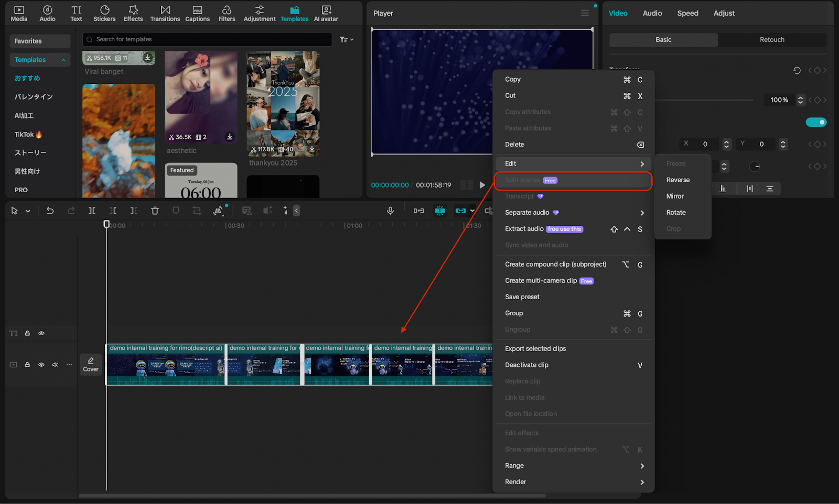Choose Export selected clips option
This screenshot has height=504, width=839.
[535, 348]
